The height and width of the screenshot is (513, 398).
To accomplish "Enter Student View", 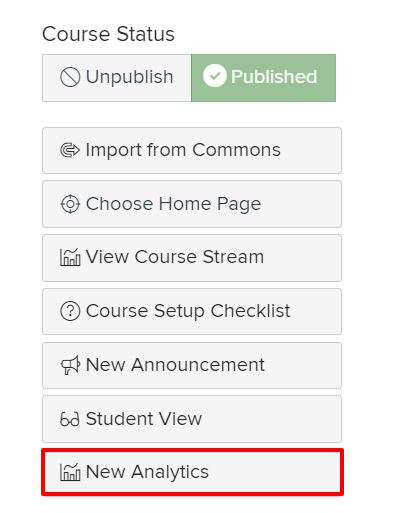I will click(192, 419).
